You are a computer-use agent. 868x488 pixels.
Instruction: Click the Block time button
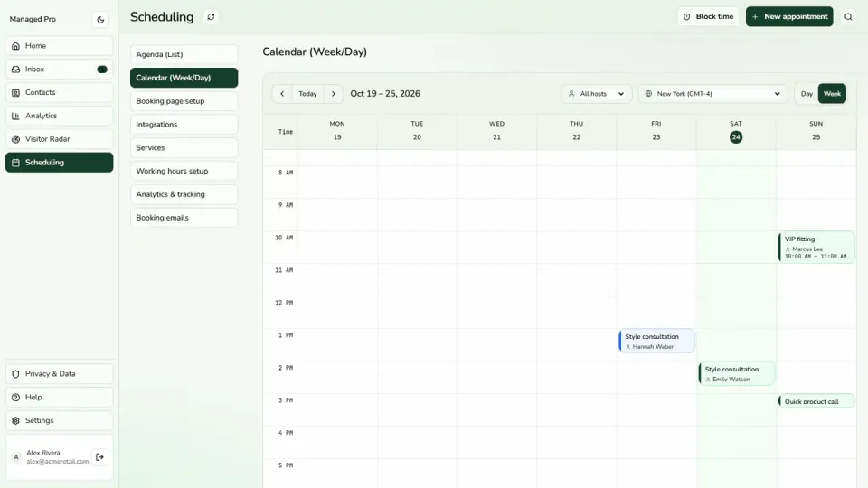coord(708,16)
